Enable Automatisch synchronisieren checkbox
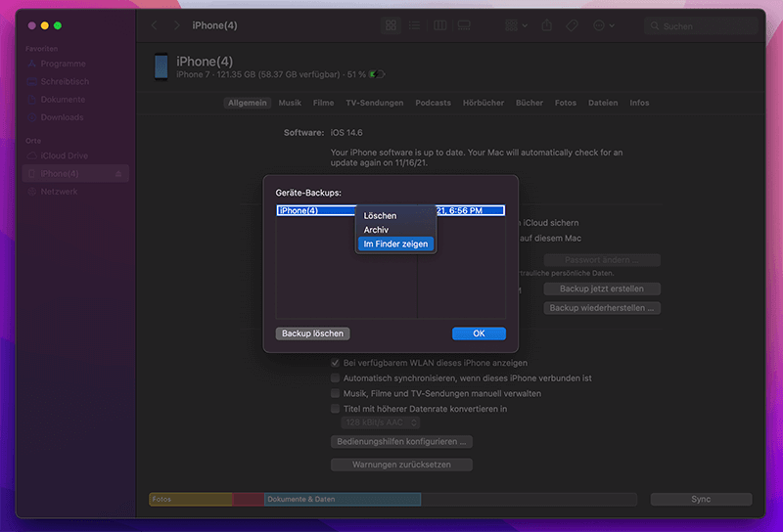 click(x=335, y=378)
